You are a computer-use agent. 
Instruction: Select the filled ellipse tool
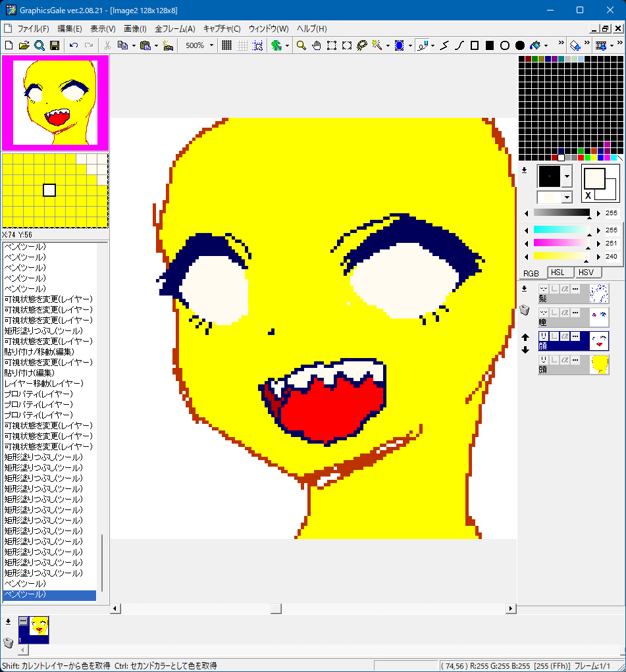pyautogui.click(x=520, y=45)
